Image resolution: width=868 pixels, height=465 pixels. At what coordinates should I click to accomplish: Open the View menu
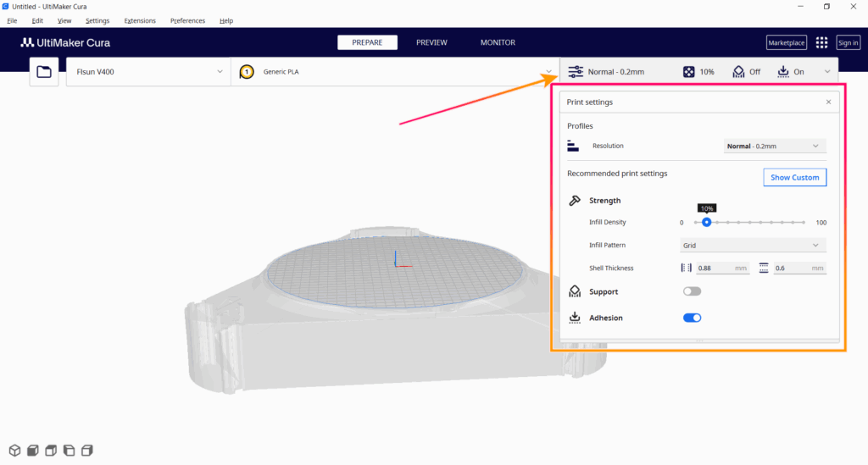click(64, 20)
